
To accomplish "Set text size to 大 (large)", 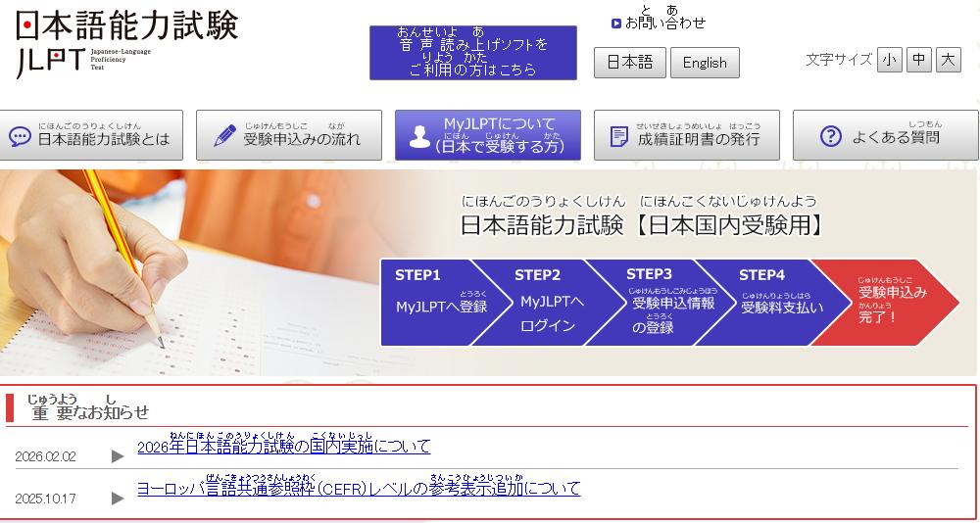I will tap(948, 60).
